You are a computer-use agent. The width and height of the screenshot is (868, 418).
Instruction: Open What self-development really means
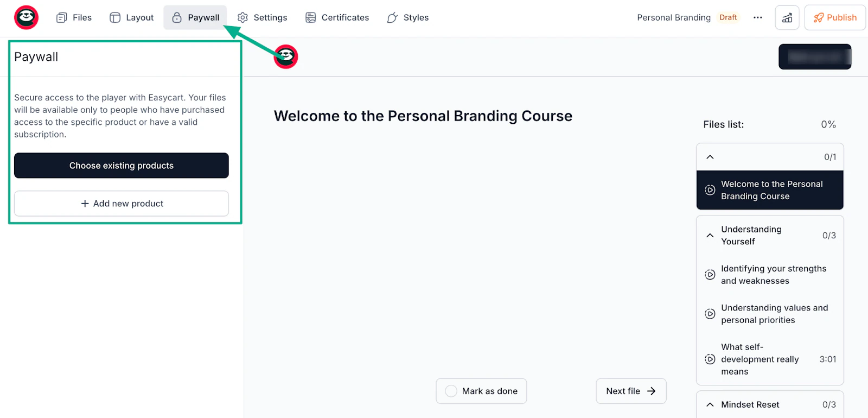770,359
